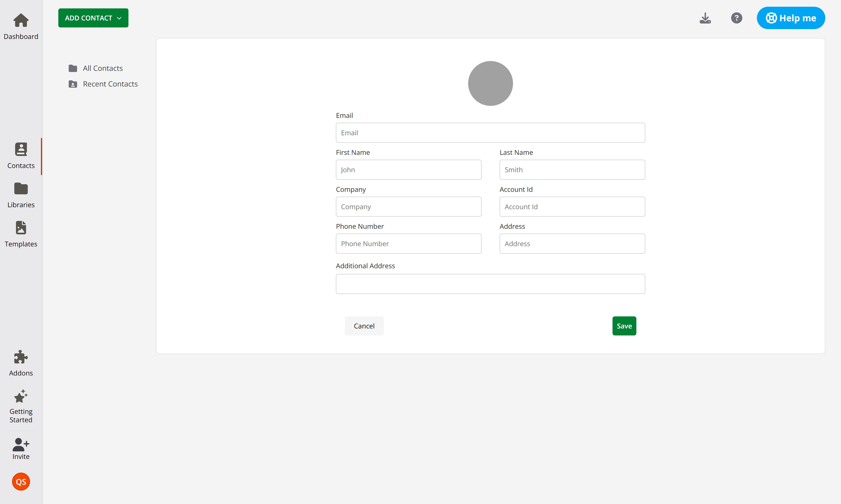Click the Invite user icon
The image size is (841, 504).
tap(21, 444)
